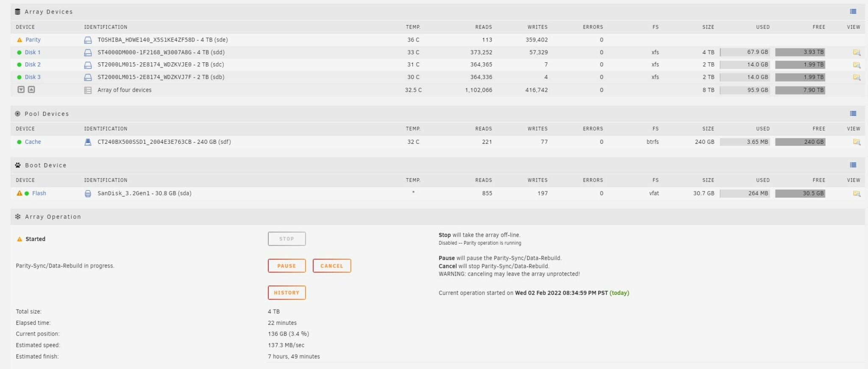Image resolution: width=868 pixels, height=369 pixels.
Task: Click the Disk 1 reads value 373,252
Action: [481, 53]
